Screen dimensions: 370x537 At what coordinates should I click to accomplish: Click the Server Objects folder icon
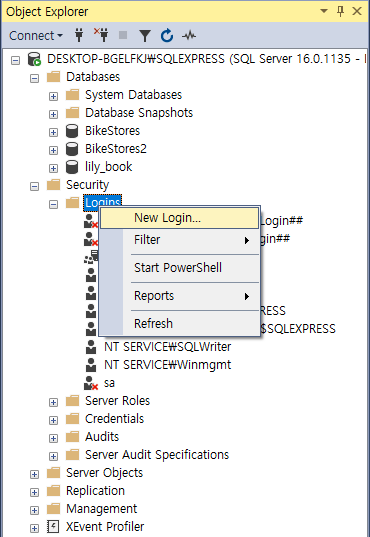pyautogui.click(x=53, y=473)
